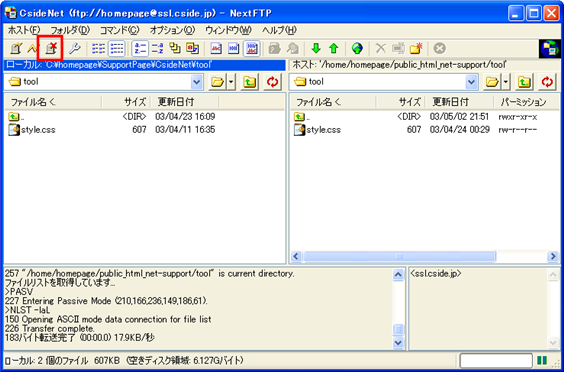Click the quick connect lightning icon

(x=32, y=48)
